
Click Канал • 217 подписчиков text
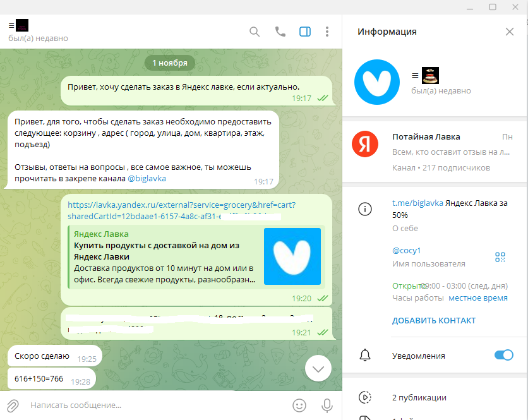[441, 168]
